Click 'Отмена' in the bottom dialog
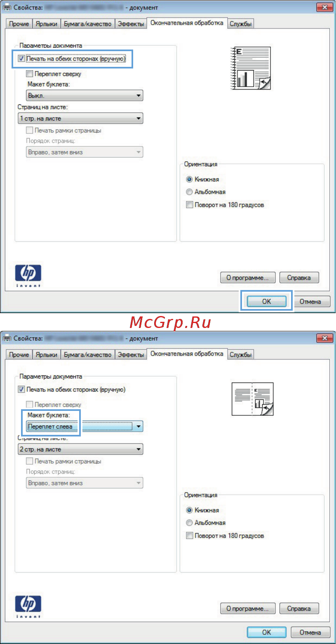Viewport: 336px width, 644px height. click(x=310, y=632)
